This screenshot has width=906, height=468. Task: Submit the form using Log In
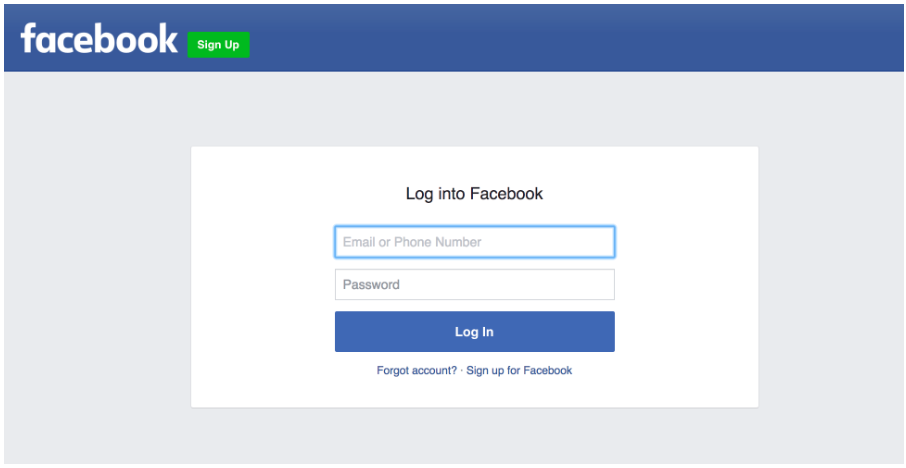click(474, 332)
